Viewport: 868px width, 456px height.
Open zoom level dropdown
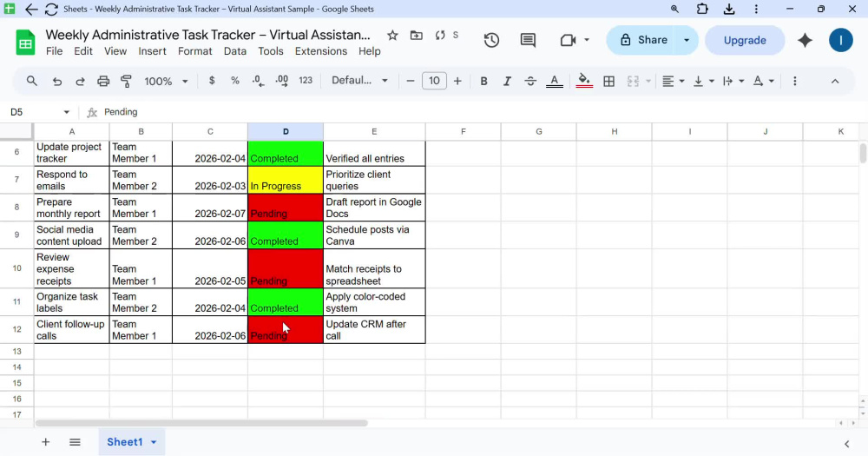pos(166,82)
